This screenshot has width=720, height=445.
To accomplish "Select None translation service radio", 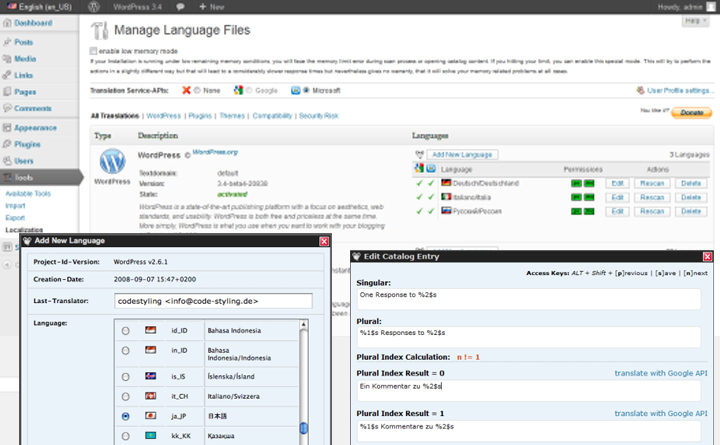I will coord(197,90).
